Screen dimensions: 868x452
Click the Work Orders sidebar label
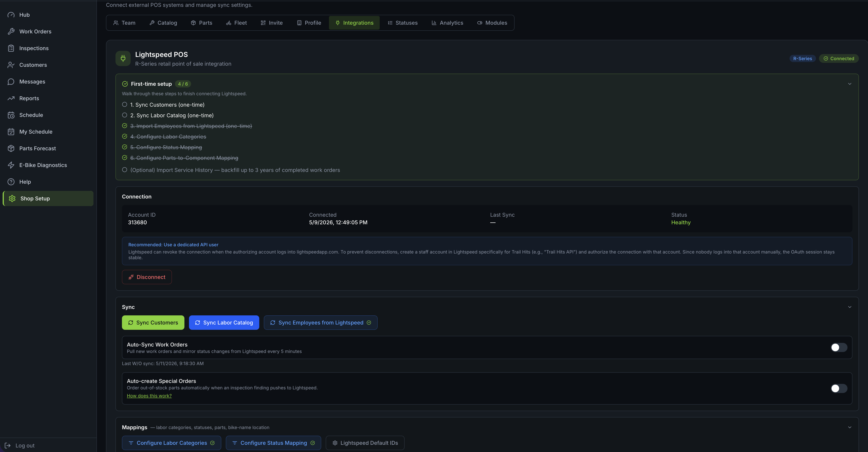coord(35,31)
